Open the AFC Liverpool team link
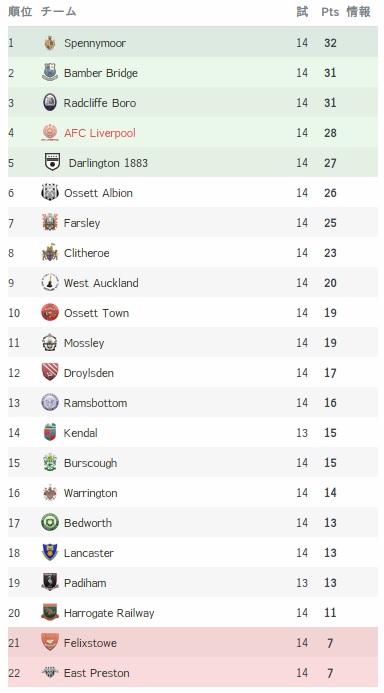This screenshot has width=384, height=693. pyautogui.click(x=100, y=133)
